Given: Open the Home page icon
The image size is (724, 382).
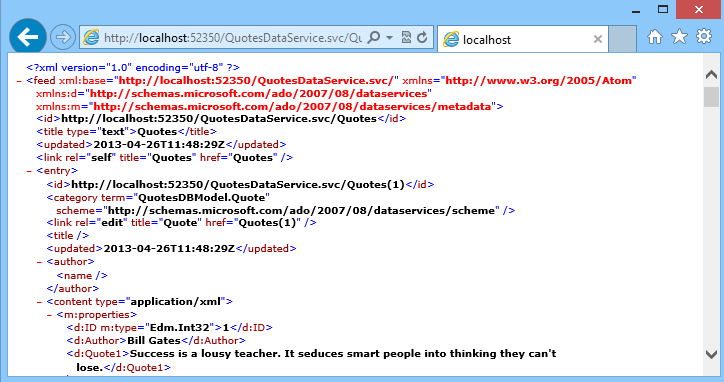Looking at the screenshot, I should [655, 36].
